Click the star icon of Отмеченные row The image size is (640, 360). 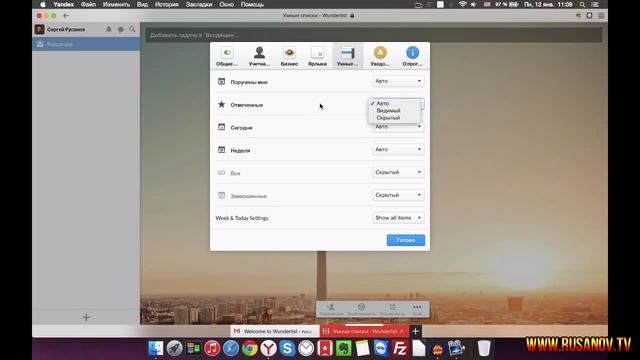click(x=221, y=104)
